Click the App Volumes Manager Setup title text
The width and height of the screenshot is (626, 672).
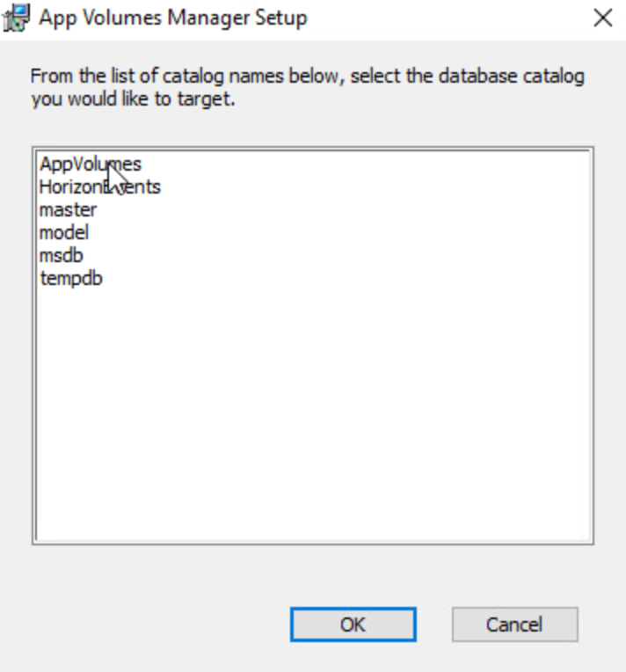(173, 18)
